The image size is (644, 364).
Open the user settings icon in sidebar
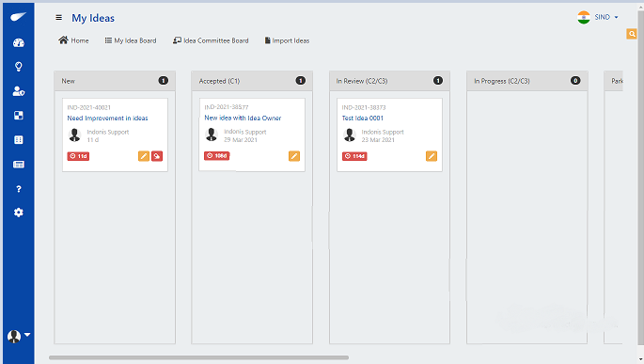click(19, 91)
